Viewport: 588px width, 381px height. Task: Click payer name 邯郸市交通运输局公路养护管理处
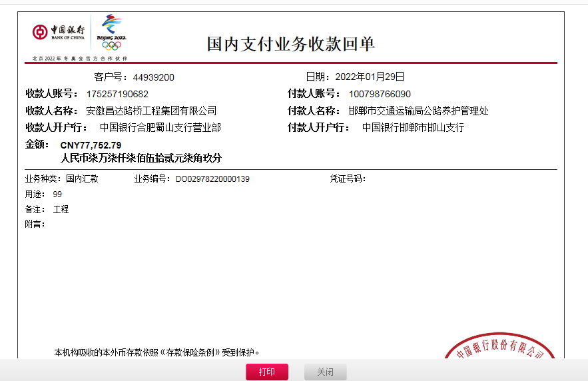418,111
